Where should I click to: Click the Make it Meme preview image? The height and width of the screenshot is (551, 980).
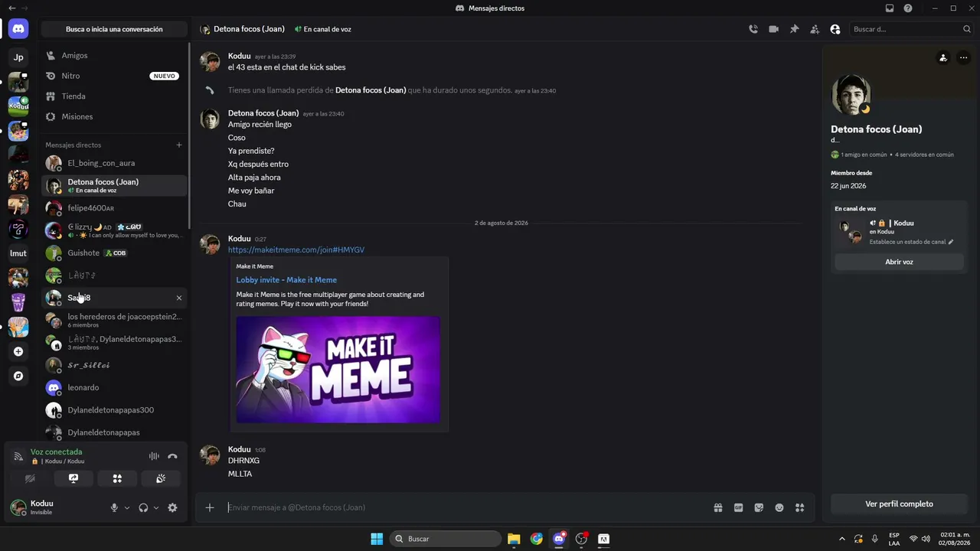338,370
